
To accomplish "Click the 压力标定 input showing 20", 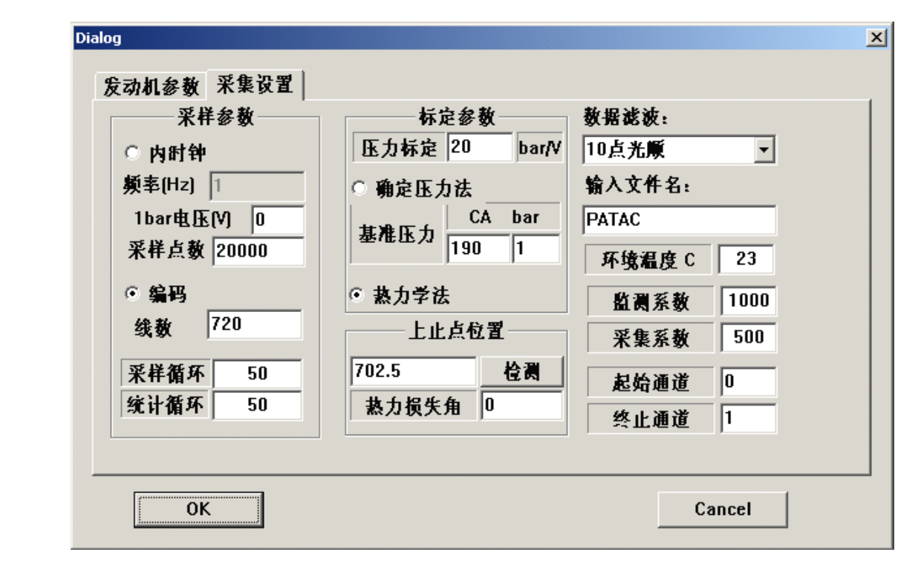I will (480, 147).
